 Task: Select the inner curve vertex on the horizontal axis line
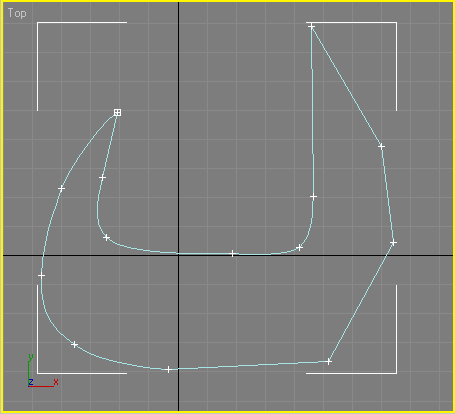pos(233,254)
